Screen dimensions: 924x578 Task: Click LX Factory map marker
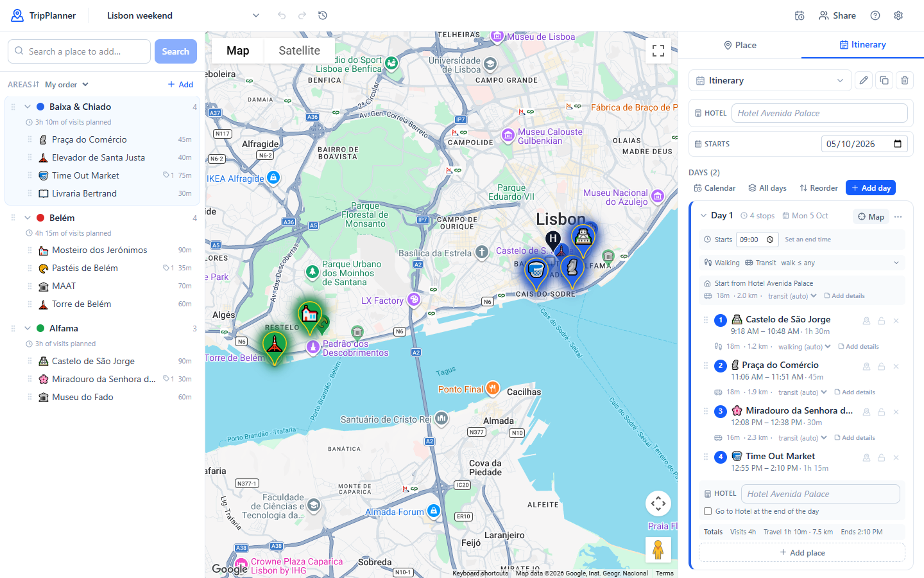pos(414,299)
